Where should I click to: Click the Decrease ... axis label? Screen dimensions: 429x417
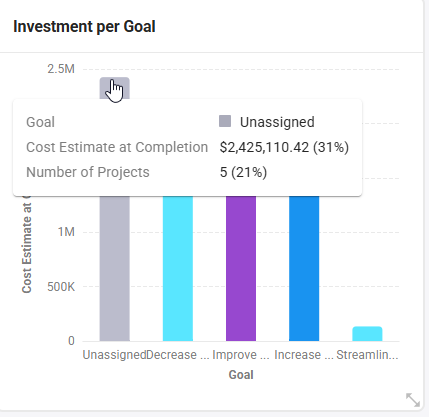click(178, 355)
